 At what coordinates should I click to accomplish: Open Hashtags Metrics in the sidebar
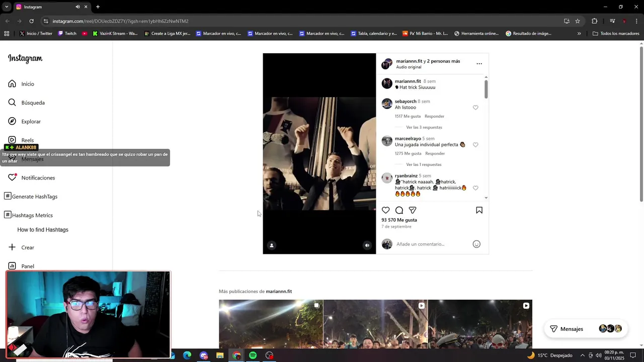(29, 215)
